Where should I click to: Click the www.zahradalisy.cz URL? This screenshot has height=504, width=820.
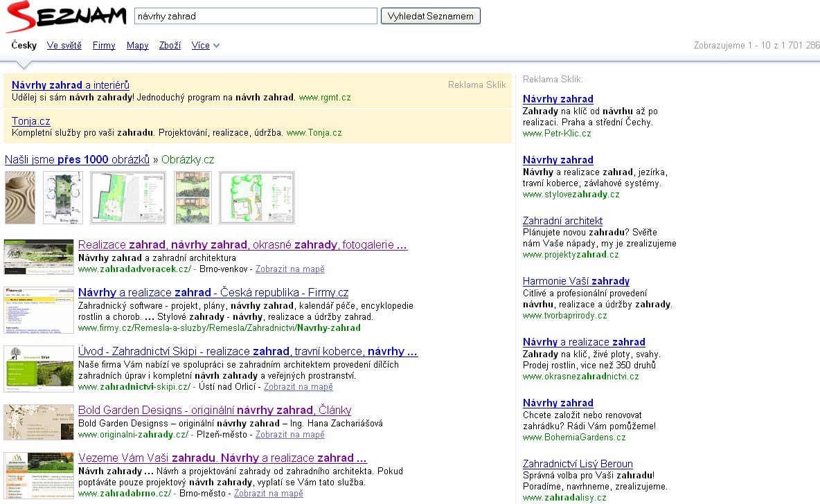565,498
